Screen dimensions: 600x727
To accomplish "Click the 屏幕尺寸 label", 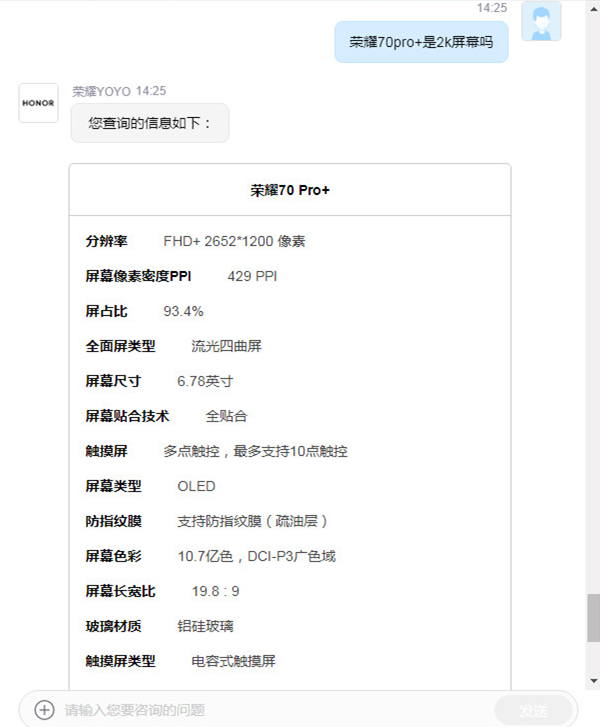I will point(114,381).
